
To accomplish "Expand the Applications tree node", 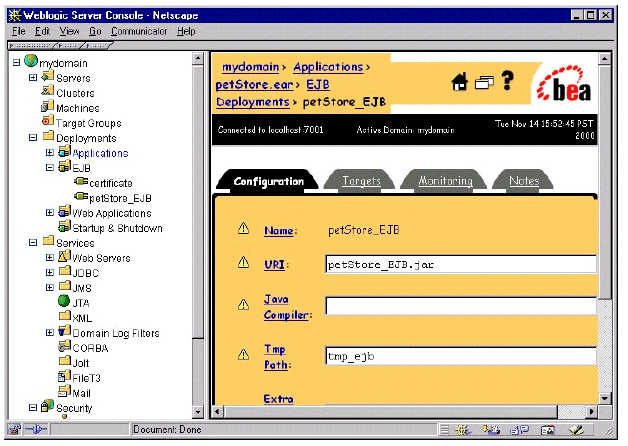I will click(49, 153).
